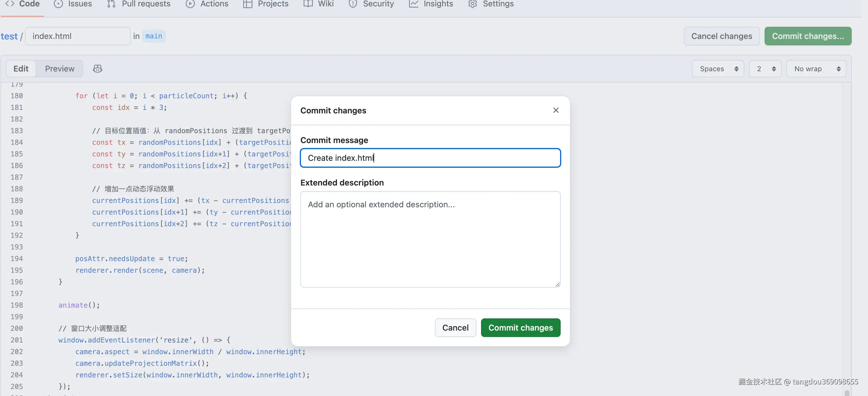
Task: Click the Copilot icon beside Preview
Action: (97, 69)
